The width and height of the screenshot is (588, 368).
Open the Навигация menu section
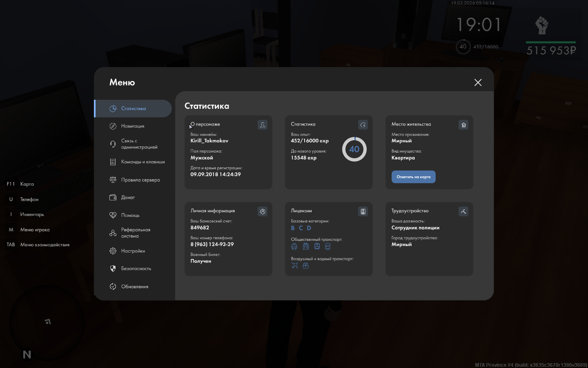133,126
